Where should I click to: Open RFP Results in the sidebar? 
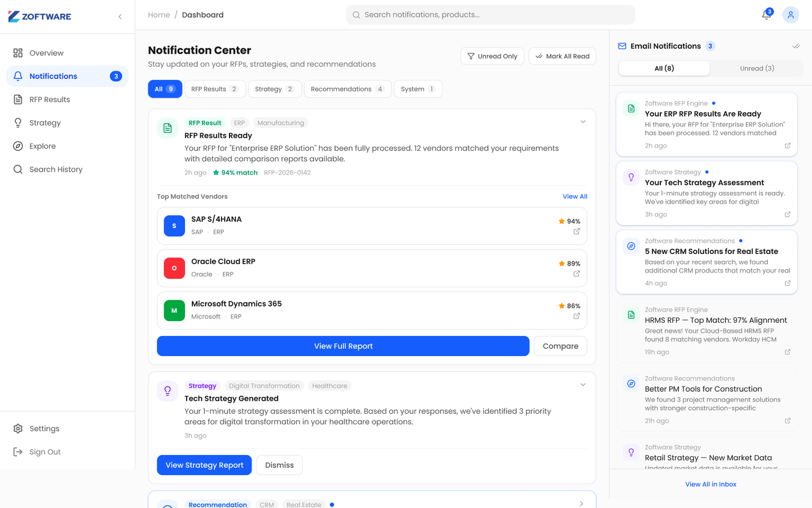pyautogui.click(x=67, y=99)
